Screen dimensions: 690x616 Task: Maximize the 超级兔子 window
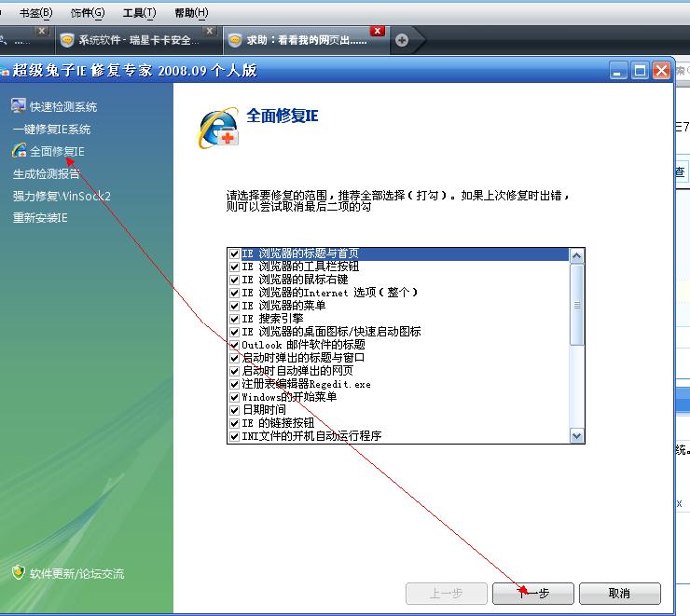click(640, 71)
